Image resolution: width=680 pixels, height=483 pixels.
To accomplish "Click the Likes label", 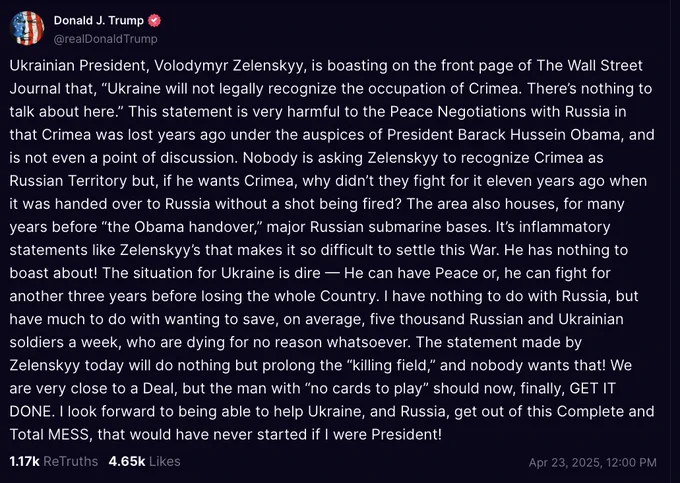I will (165, 461).
